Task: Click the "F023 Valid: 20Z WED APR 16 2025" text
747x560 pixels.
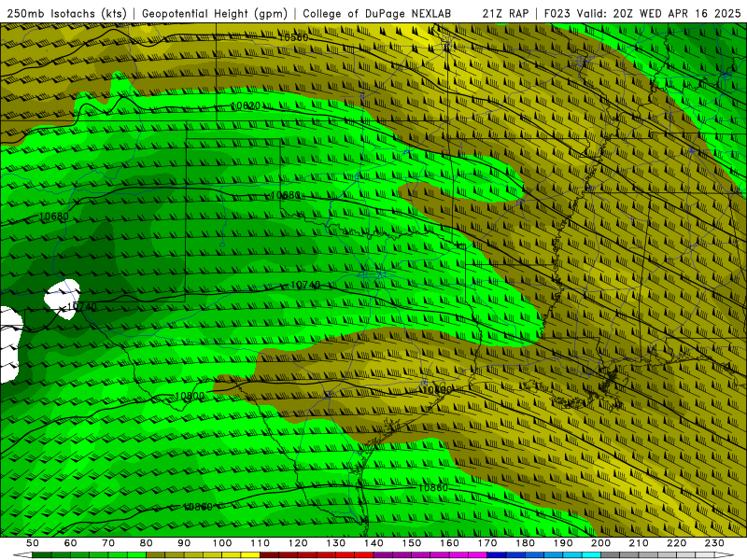Action: [x=642, y=13]
